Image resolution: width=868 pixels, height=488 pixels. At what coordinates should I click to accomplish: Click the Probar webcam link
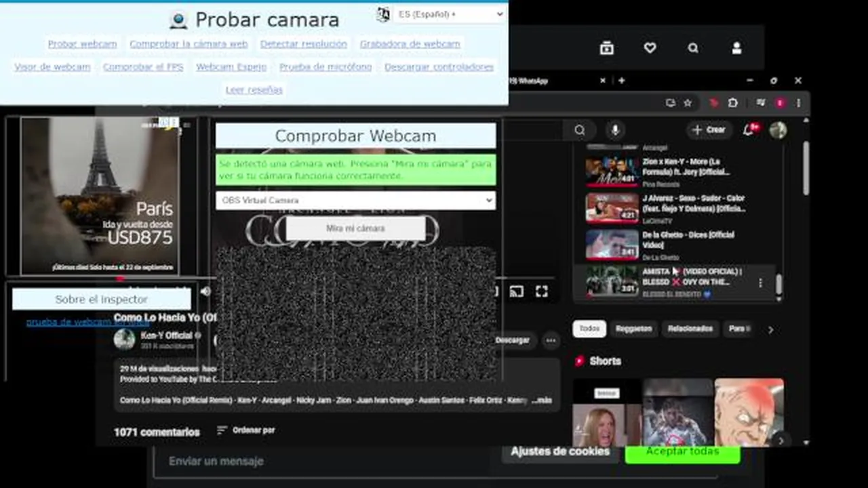[x=82, y=44]
